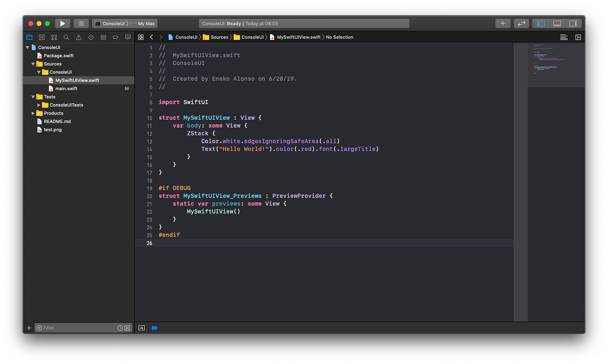Open the Assistant editor double-arrow icon
The height and width of the screenshot is (364, 608).
pyautogui.click(x=521, y=23)
